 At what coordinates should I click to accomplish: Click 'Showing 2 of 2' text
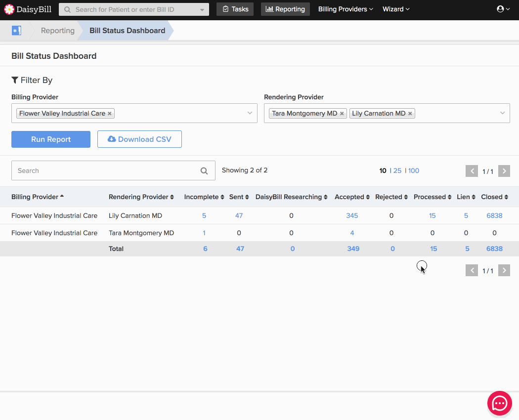(245, 170)
